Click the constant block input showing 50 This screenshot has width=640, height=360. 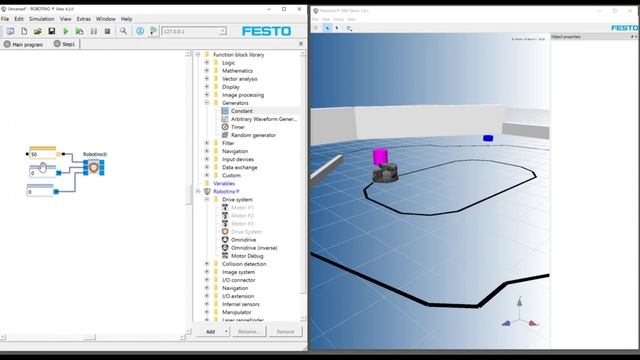coord(42,154)
